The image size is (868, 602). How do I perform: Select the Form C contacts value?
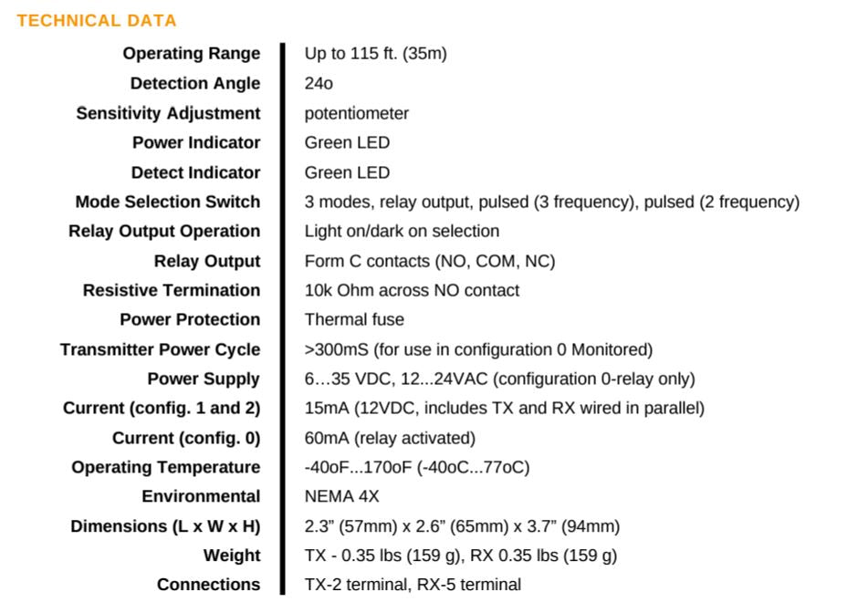pos(430,261)
